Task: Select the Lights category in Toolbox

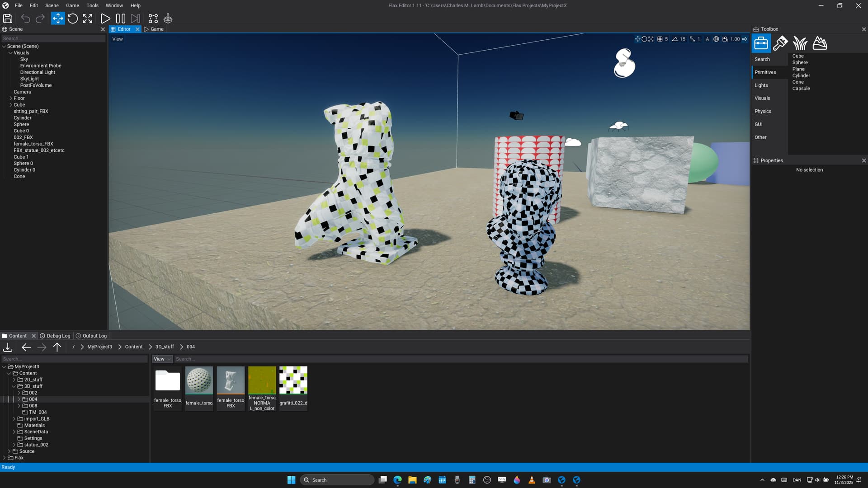Action: (761, 85)
